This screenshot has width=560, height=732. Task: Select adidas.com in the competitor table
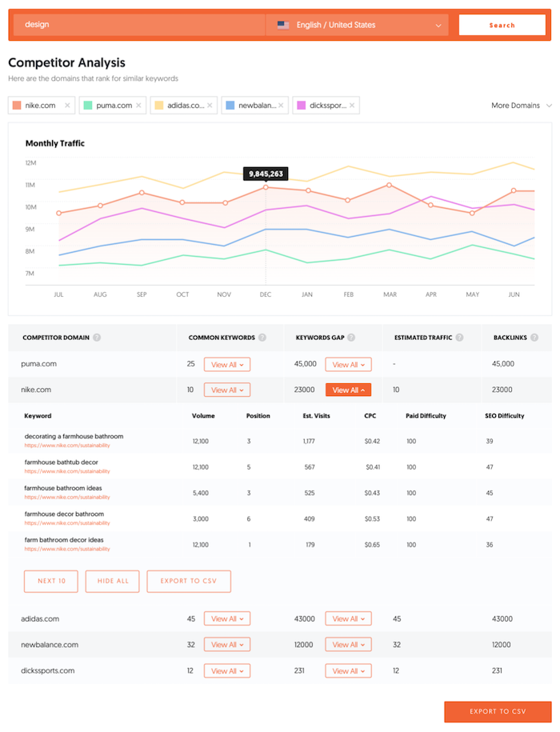[40, 619]
